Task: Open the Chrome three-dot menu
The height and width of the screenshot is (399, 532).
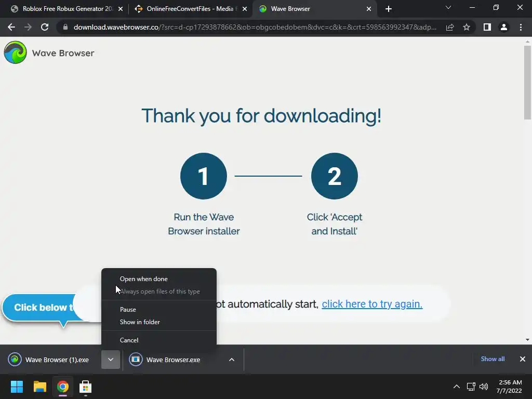Action: pos(521,27)
